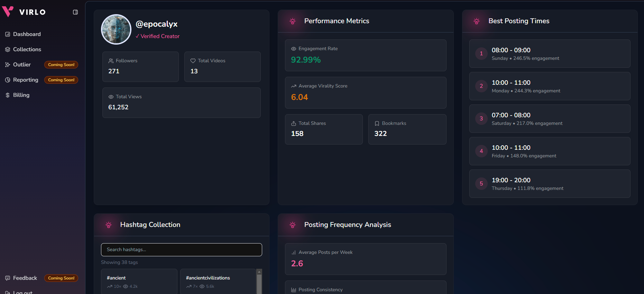Click the Feedback smiley icon

8,278
